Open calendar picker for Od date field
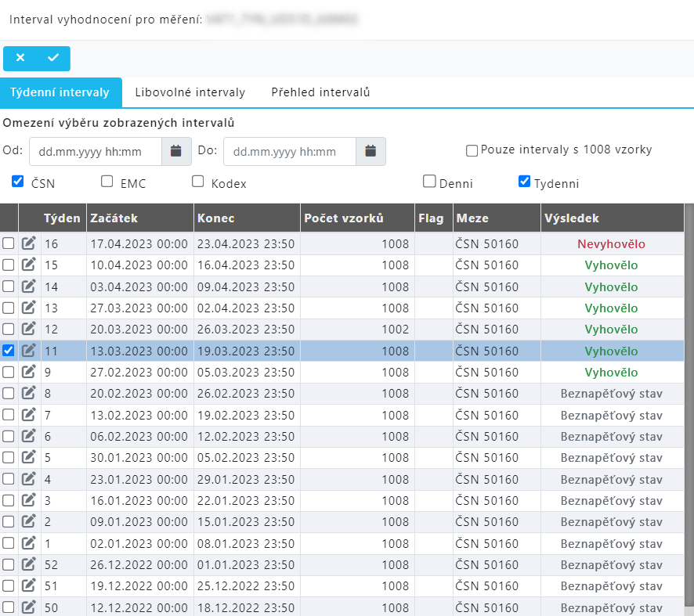 176,151
